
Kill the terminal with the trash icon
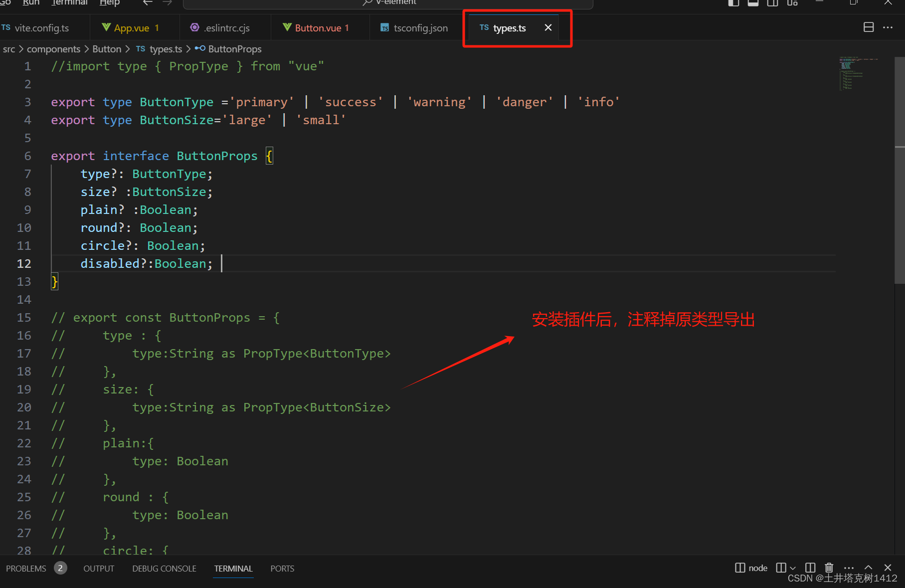point(829,568)
